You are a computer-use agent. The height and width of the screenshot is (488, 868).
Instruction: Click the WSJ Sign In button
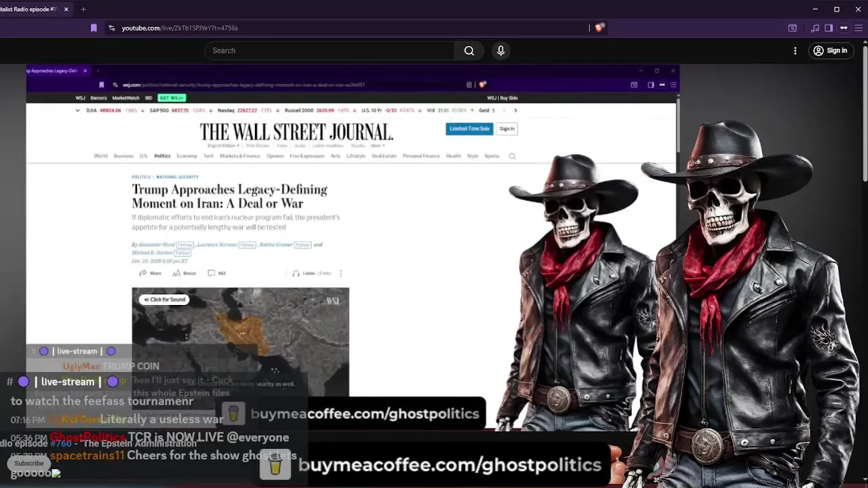tap(507, 129)
